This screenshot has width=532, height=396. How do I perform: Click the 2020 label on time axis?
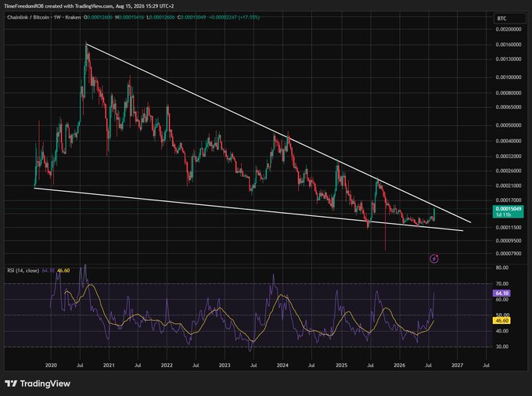[51, 365]
